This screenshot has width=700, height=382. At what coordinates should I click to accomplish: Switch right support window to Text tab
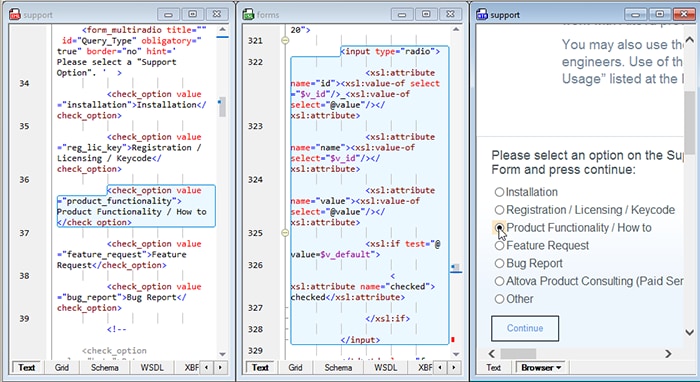click(493, 368)
